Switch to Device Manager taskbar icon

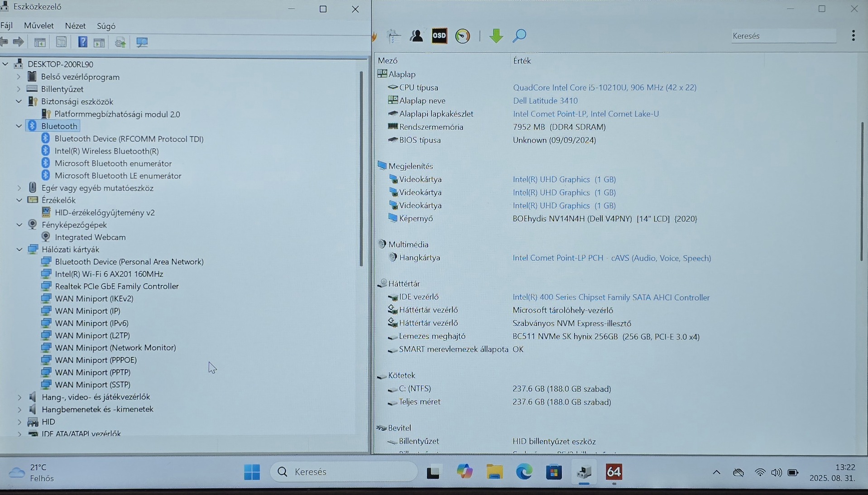click(584, 472)
